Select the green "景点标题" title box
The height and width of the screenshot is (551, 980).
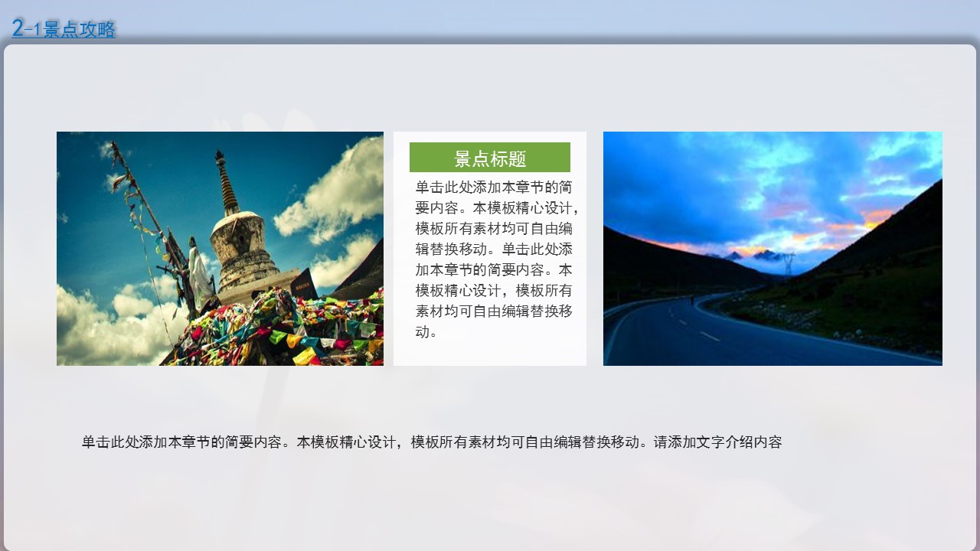(x=489, y=158)
